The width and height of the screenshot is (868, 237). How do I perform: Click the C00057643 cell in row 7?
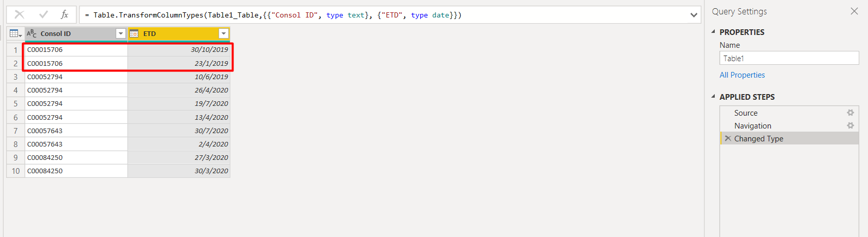[x=76, y=131]
